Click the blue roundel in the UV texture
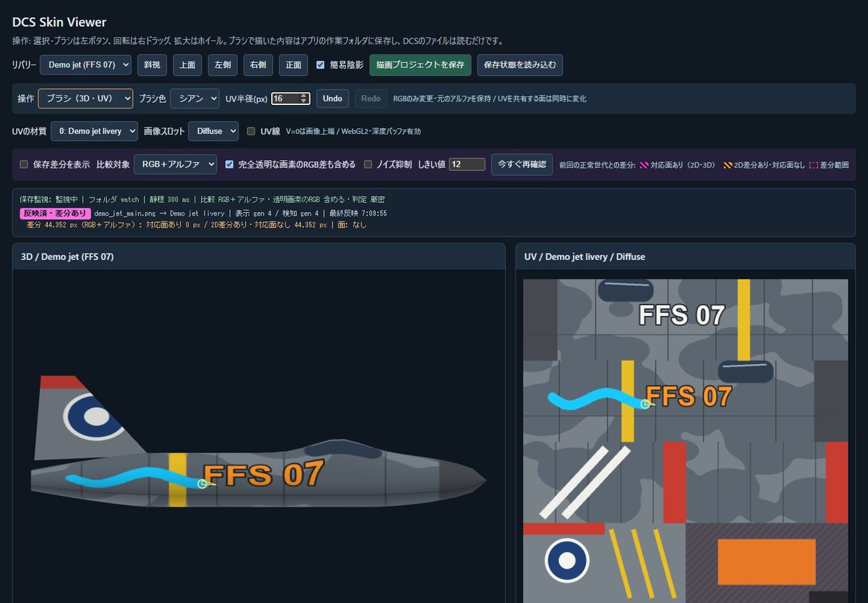This screenshot has width=868, height=603. [x=567, y=561]
